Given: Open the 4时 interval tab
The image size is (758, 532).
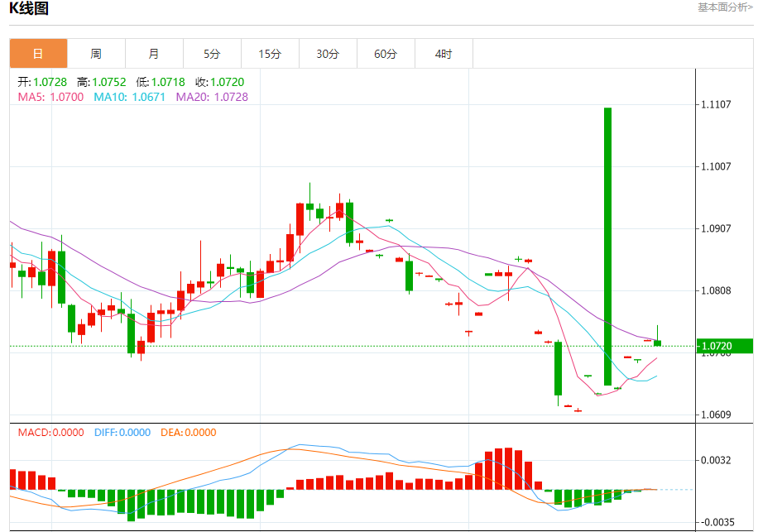Looking at the screenshot, I should point(444,54).
